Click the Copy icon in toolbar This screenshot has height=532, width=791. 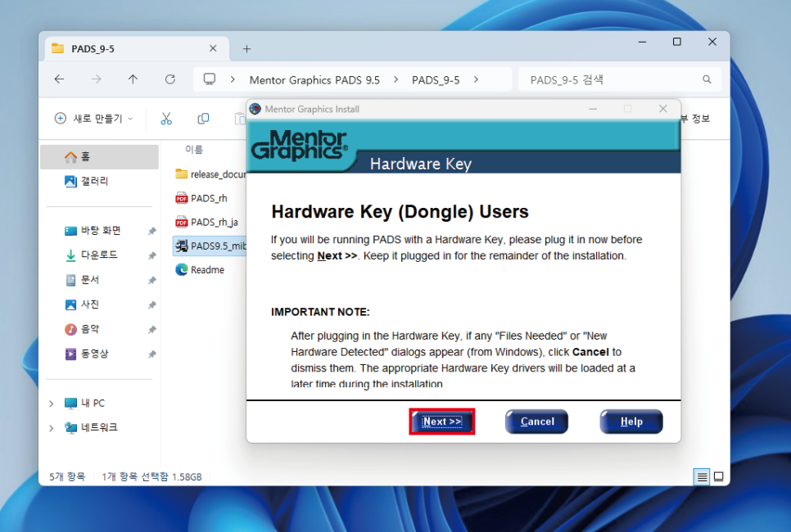point(203,119)
